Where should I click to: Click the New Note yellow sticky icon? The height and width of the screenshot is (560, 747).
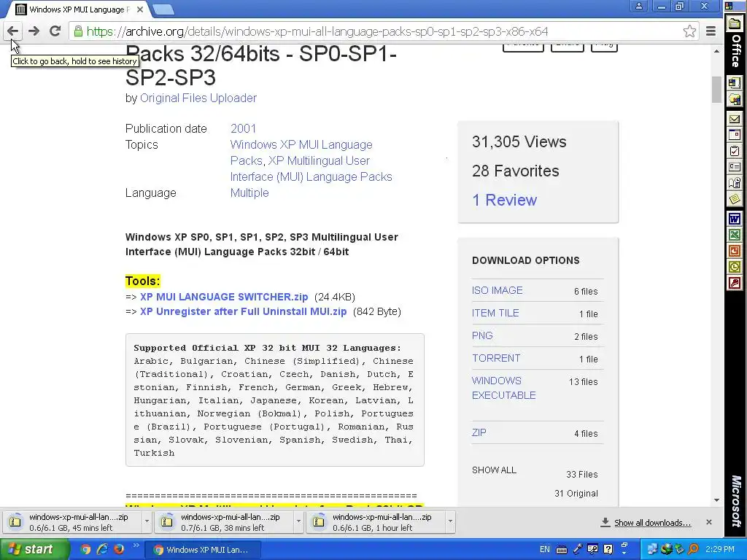point(735,198)
